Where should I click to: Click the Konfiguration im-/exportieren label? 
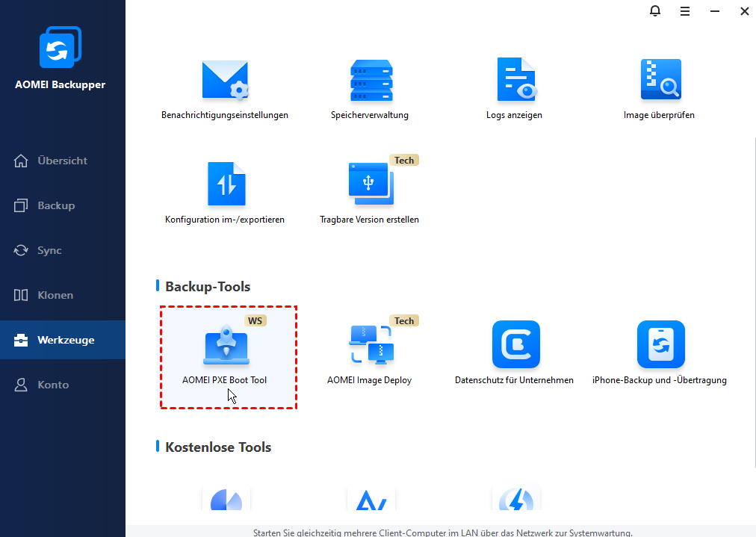(225, 220)
